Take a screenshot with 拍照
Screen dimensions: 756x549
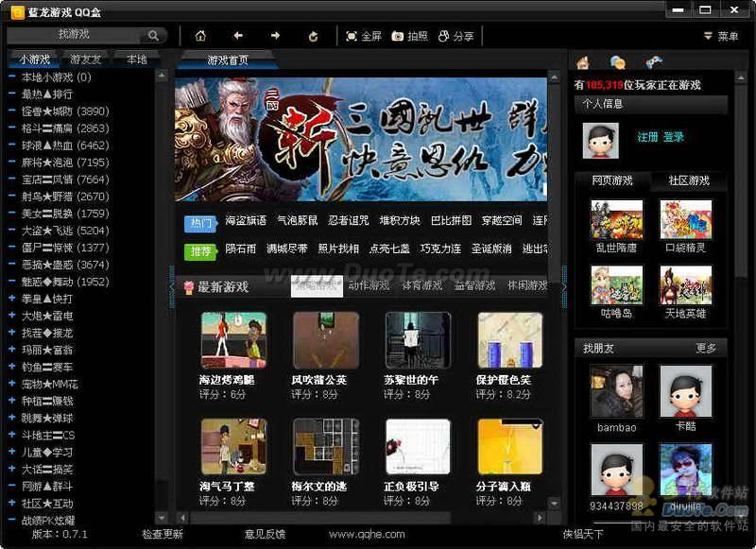410,36
